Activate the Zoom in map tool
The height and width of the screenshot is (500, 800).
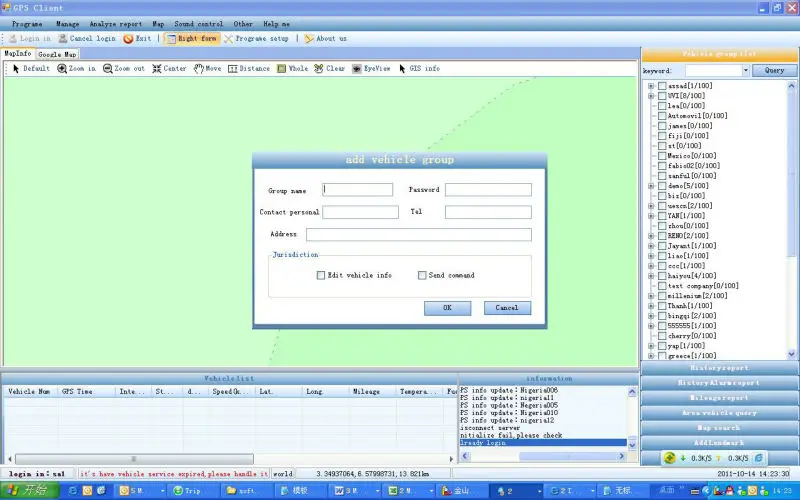[x=76, y=68]
